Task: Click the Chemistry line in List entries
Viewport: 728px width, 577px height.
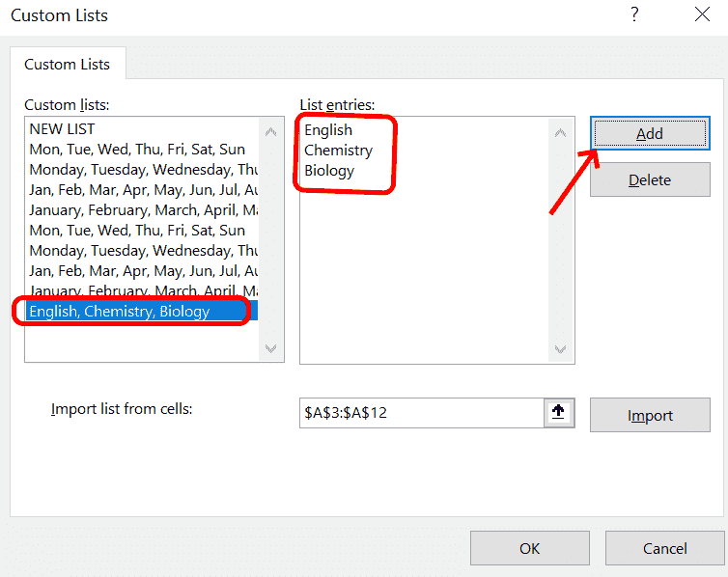Action: pos(338,151)
